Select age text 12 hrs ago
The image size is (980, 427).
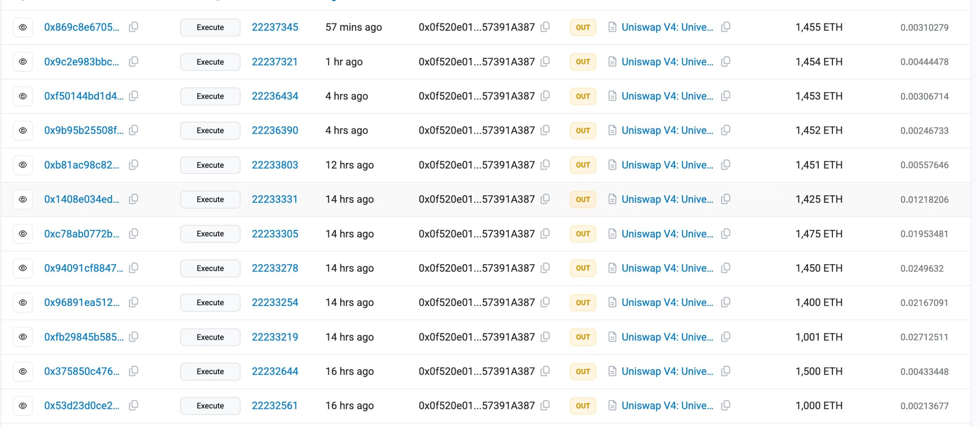pos(350,165)
